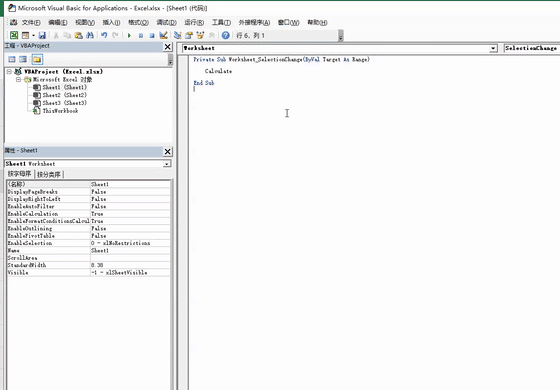Screen dimensions: 560x390
Task: Click the EnablePivotTable property row
Action: [89, 236]
